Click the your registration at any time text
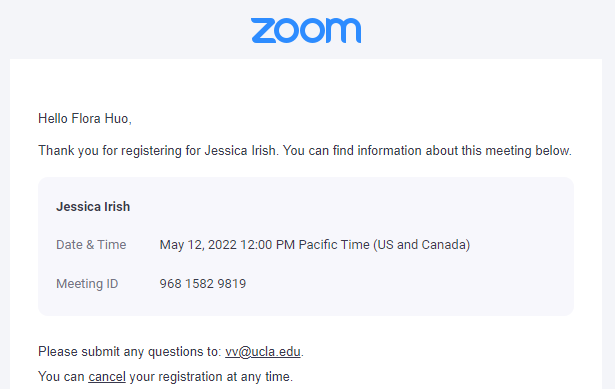 pyautogui.click(x=211, y=376)
